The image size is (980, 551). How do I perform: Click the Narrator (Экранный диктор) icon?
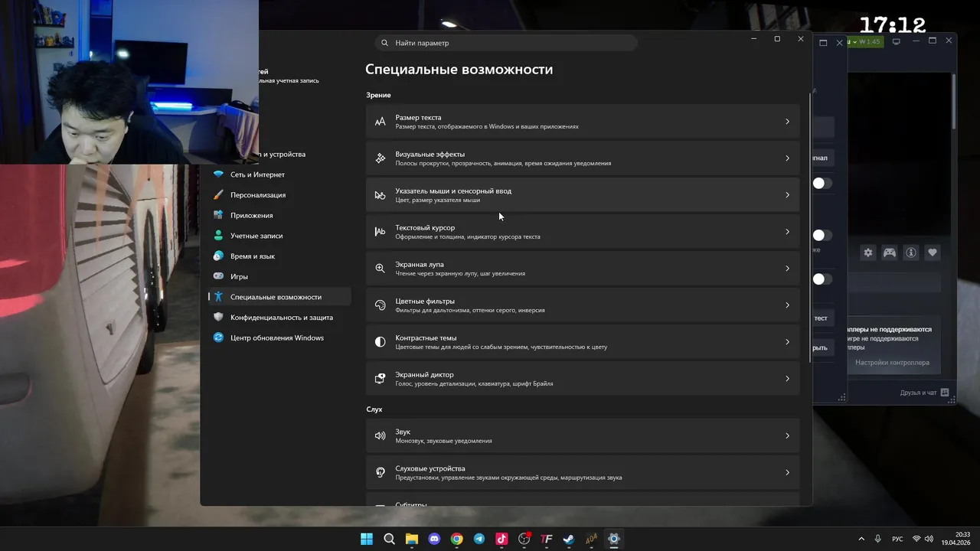380,379
